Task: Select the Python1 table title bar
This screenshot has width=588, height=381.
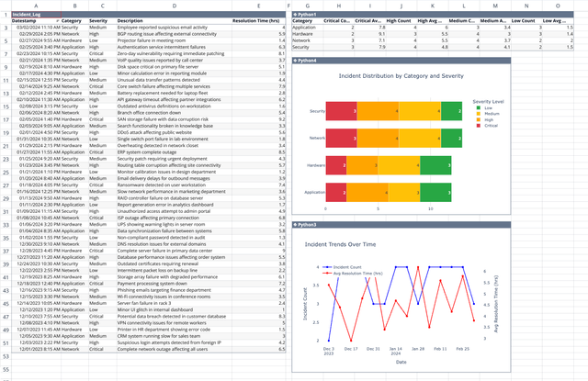Action: click(433, 15)
